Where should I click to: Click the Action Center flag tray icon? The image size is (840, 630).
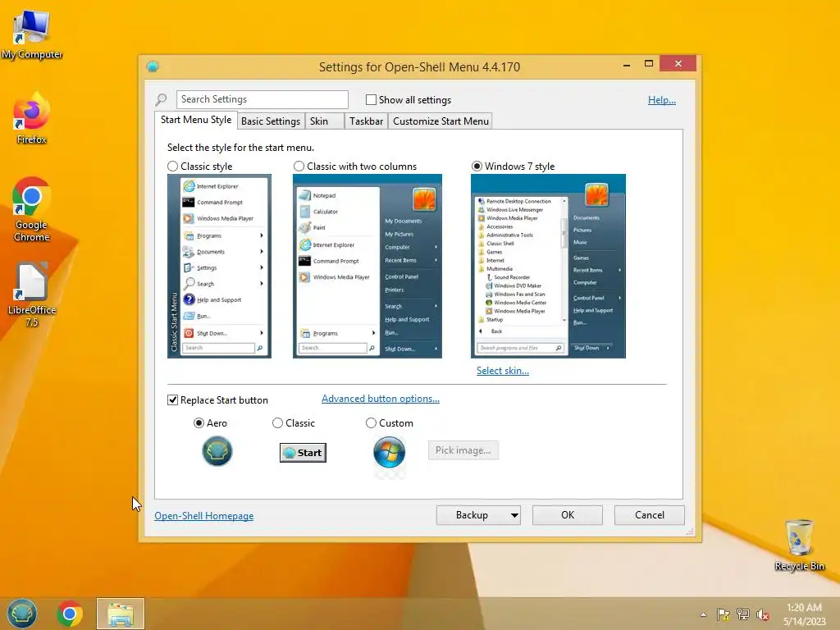tap(723, 614)
